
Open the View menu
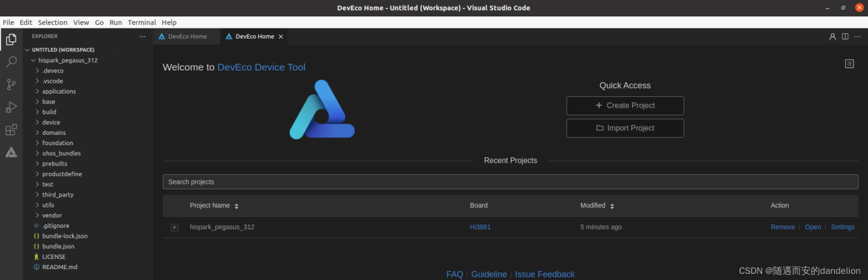(x=81, y=22)
